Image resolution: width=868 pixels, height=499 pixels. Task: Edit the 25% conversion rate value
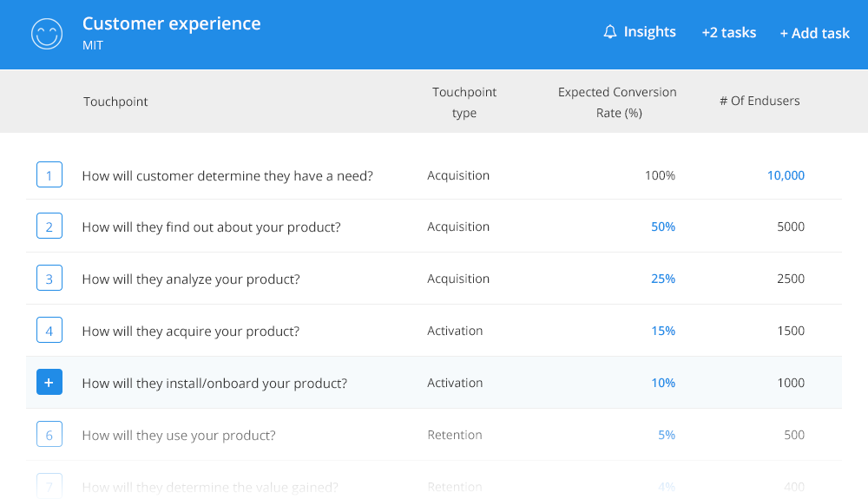pyautogui.click(x=663, y=279)
